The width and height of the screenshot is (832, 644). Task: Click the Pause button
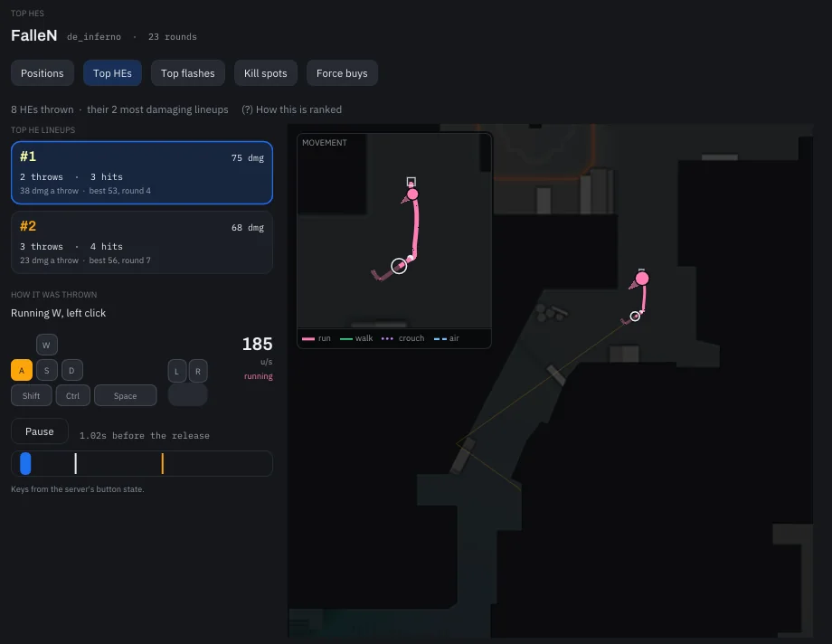(40, 431)
